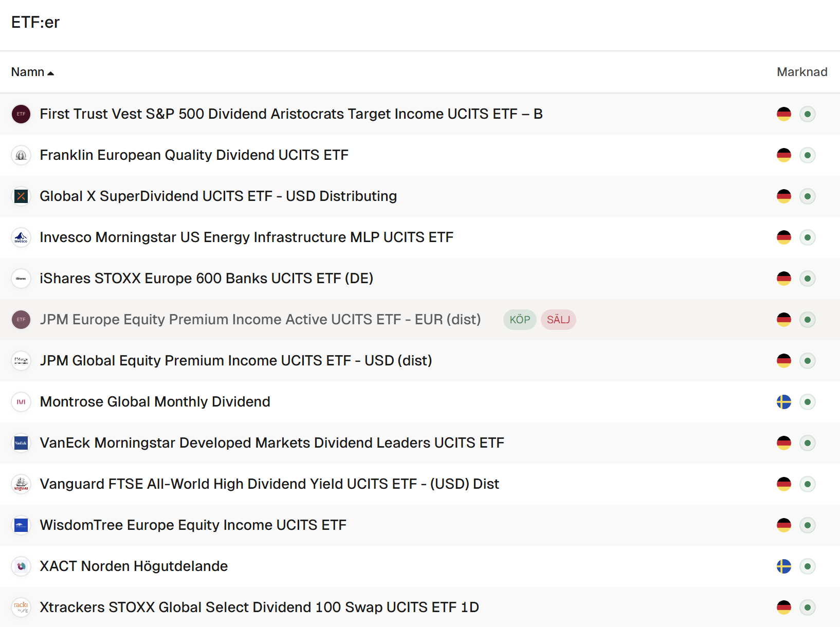The width and height of the screenshot is (840, 627).
Task: Click the WisdomTree logo icon
Action: (x=21, y=525)
